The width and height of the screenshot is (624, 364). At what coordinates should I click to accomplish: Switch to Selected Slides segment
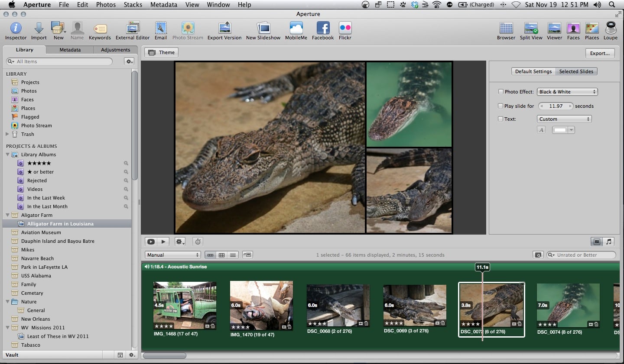(576, 71)
